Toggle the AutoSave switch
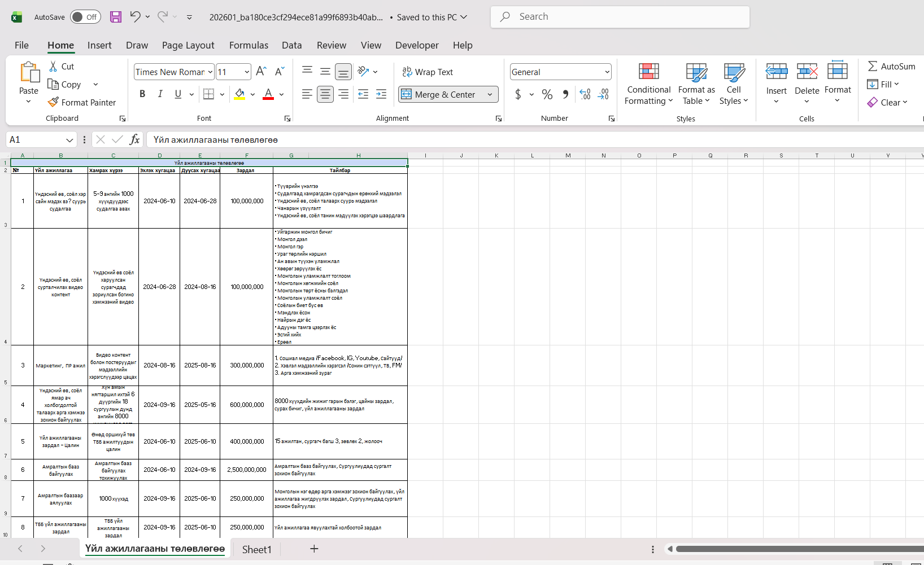Viewport: 924px width, 565px height. [85, 17]
